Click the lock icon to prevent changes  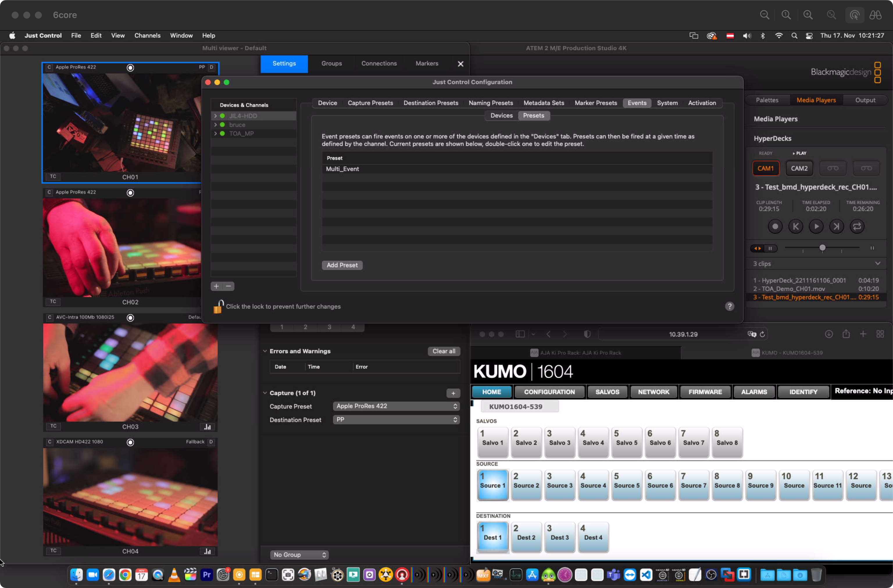point(218,306)
